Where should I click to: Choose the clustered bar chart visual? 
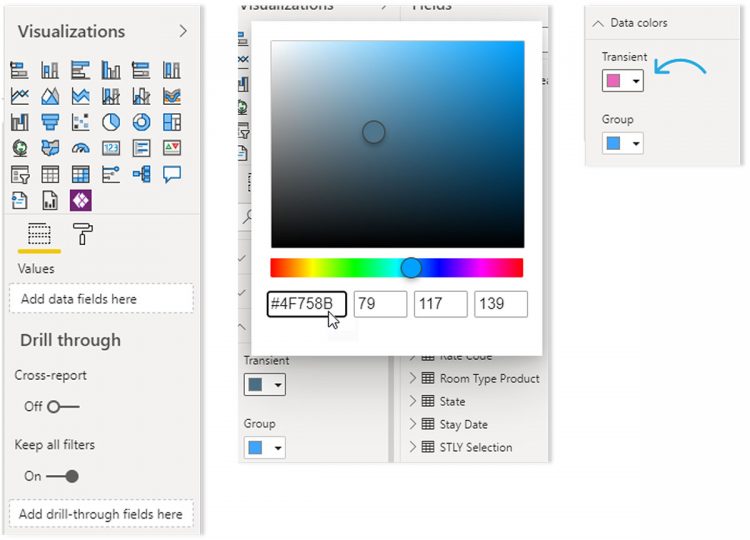click(x=80, y=70)
